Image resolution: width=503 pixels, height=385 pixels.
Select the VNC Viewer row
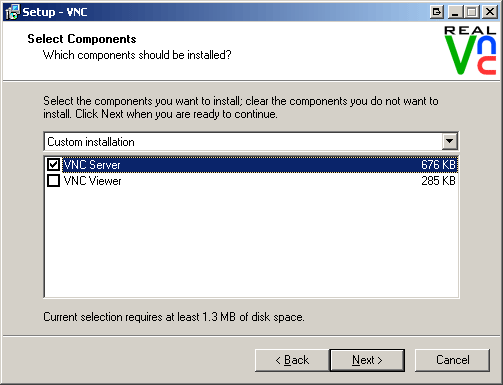point(251,181)
